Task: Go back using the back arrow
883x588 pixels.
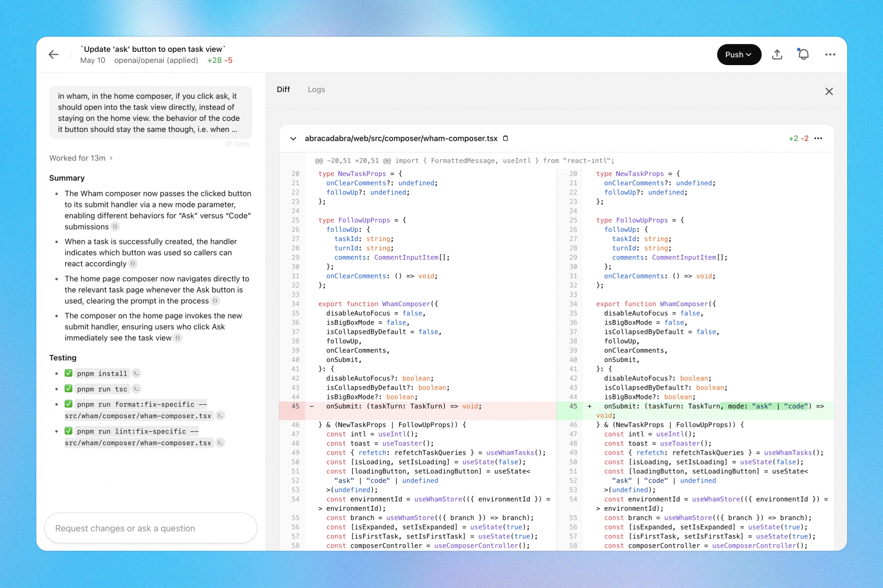Action: point(53,54)
